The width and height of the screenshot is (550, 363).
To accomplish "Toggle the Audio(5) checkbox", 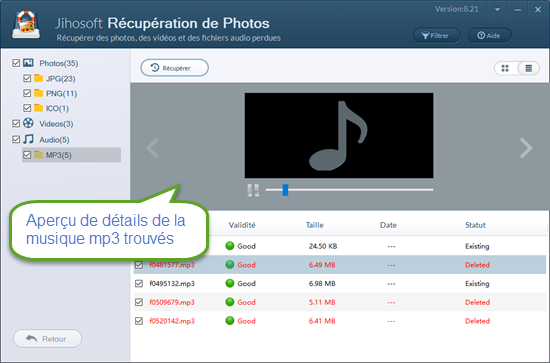I will point(16,139).
